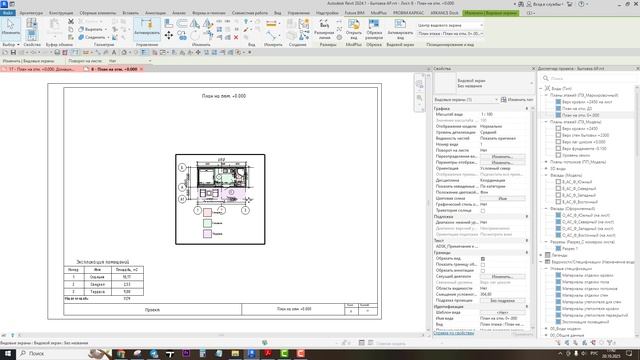Check the box for В_АС_Ф_Восточный facade
Image resolution: width=640 pixels, height=360 pixels.
point(558,202)
